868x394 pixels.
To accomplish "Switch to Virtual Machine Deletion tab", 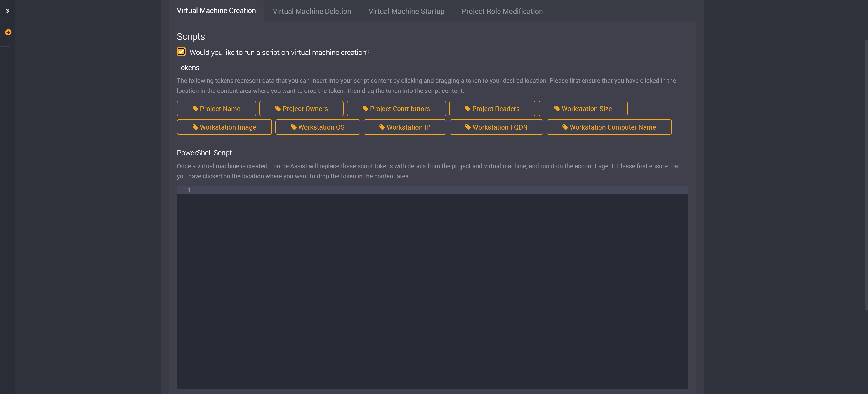I will (x=312, y=11).
